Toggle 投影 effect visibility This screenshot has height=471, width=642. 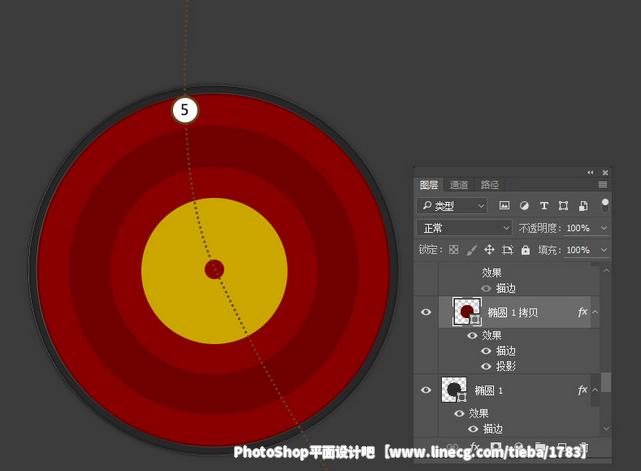[x=486, y=366]
